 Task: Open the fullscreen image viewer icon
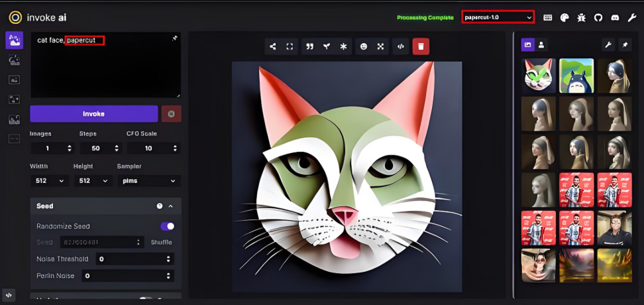click(x=290, y=46)
